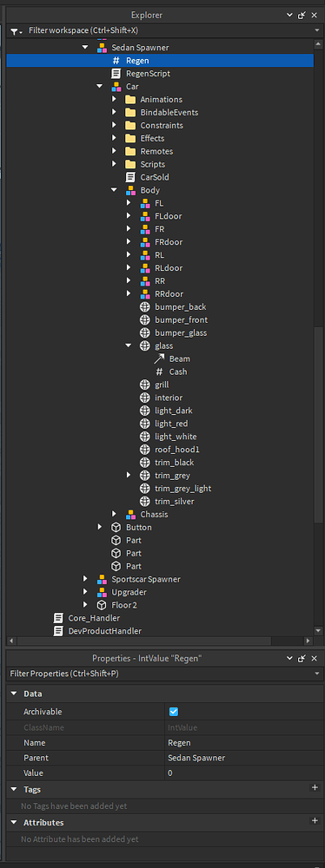Viewport: 325px width, 868px height.
Task: Select the Effects folder icon
Action: coord(130,138)
